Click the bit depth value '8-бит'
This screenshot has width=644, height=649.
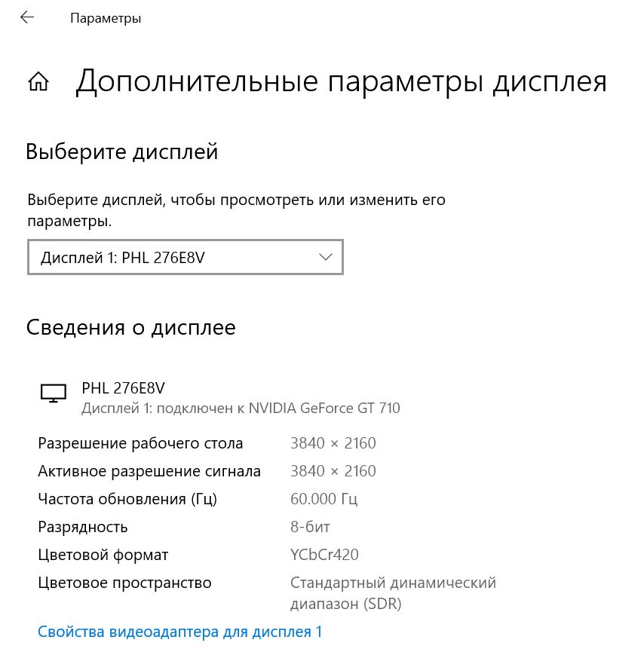[310, 527]
